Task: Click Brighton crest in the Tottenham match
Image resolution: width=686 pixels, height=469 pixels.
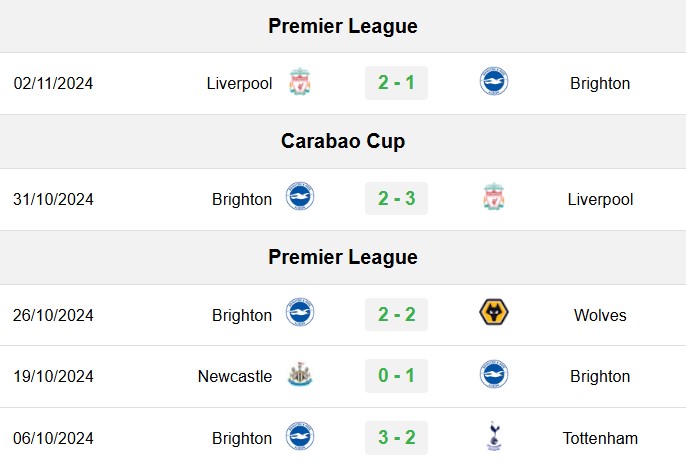Action: (300, 436)
